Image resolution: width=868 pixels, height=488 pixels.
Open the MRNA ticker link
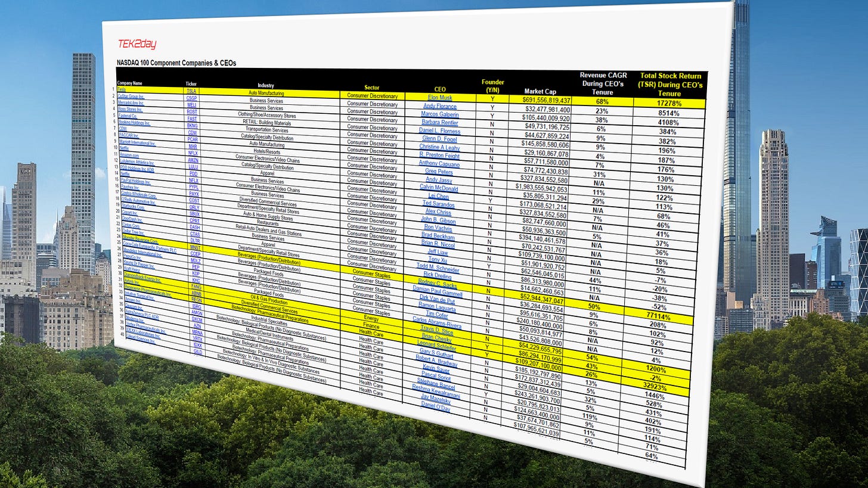point(197,332)
